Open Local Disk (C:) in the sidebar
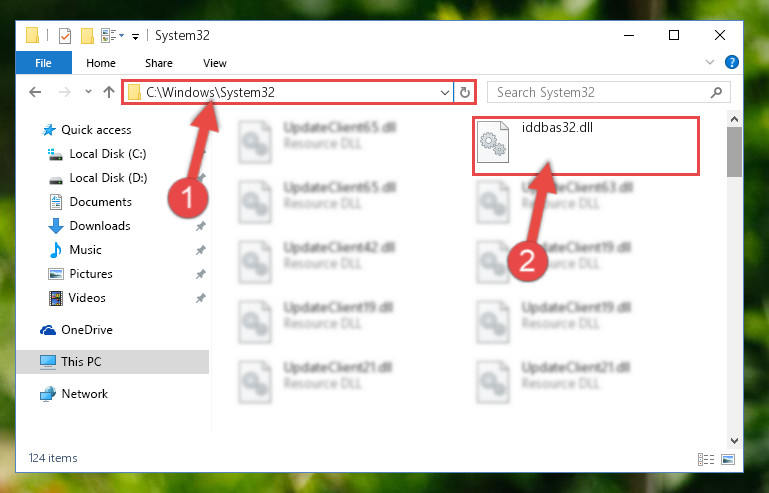Viewport: 769px width, 493px height. tap(108, 154)
